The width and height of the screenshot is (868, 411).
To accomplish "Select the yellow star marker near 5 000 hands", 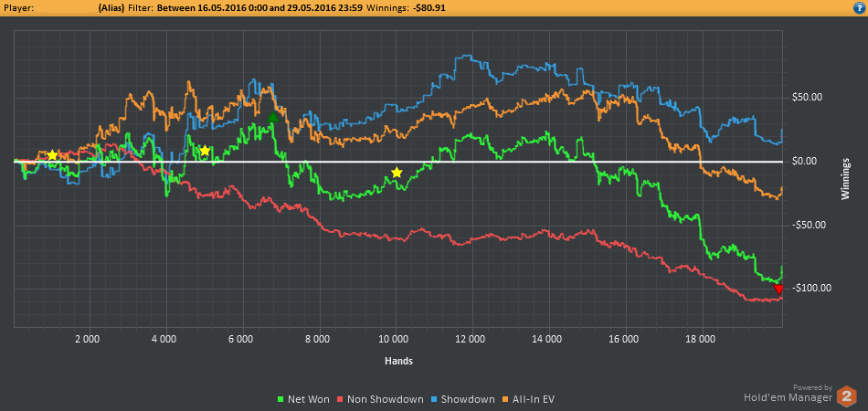I will point(205,151).
